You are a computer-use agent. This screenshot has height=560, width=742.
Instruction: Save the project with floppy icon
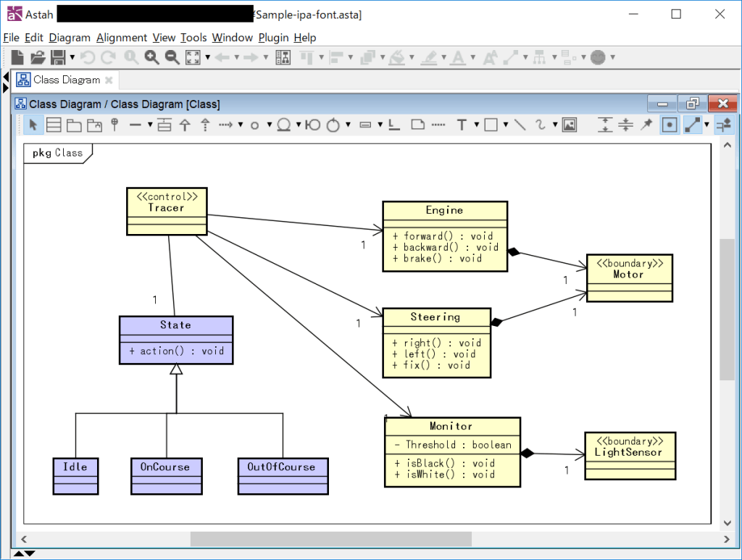[x=58, y=57]
